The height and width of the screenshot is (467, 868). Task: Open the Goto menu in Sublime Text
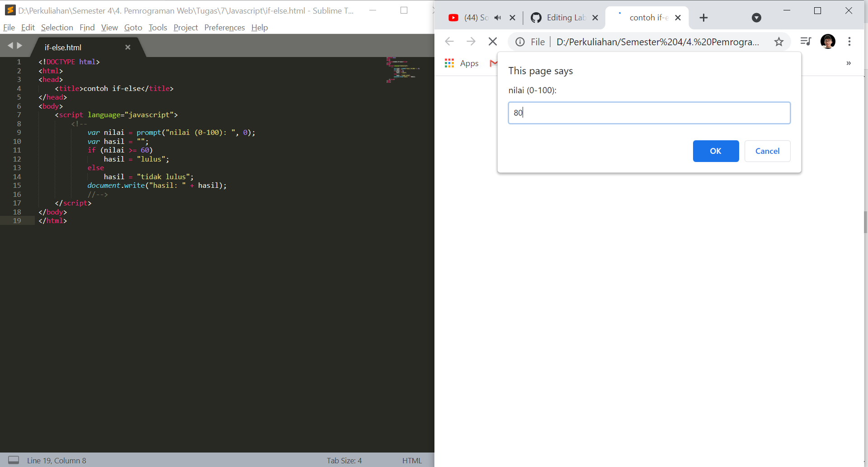[x=133, y=28]
